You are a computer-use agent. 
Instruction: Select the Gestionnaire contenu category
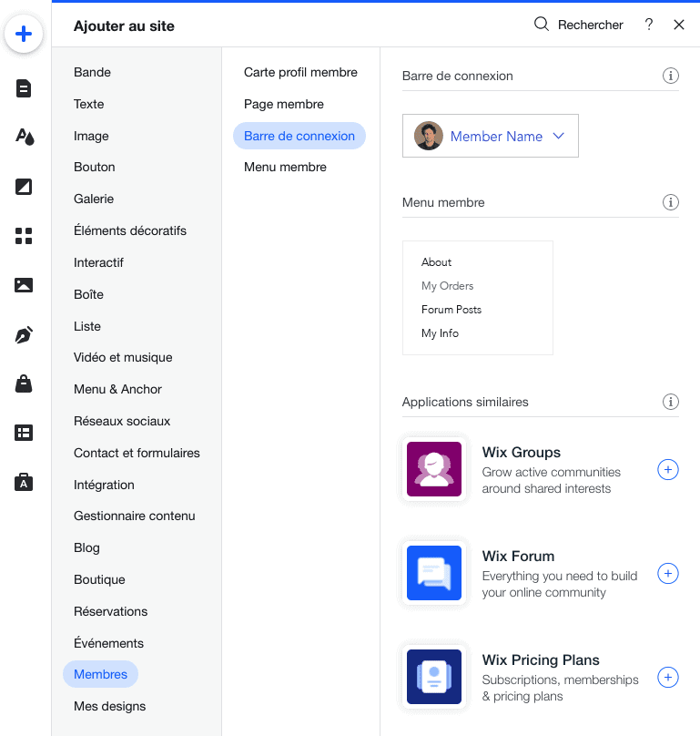pos(134,516)
